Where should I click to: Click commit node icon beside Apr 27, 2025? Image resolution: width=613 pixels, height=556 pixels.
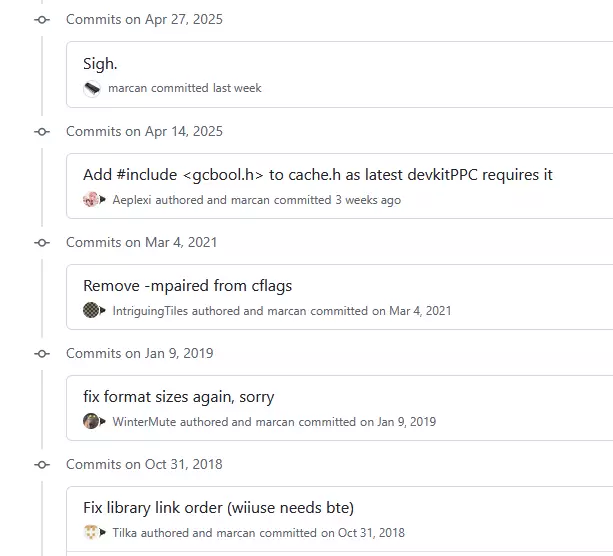pos(42,20)
